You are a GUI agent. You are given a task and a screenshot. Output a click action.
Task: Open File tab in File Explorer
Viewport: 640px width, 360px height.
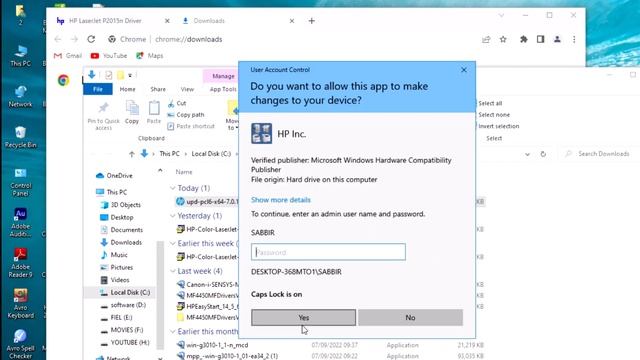tap(98, 89)
